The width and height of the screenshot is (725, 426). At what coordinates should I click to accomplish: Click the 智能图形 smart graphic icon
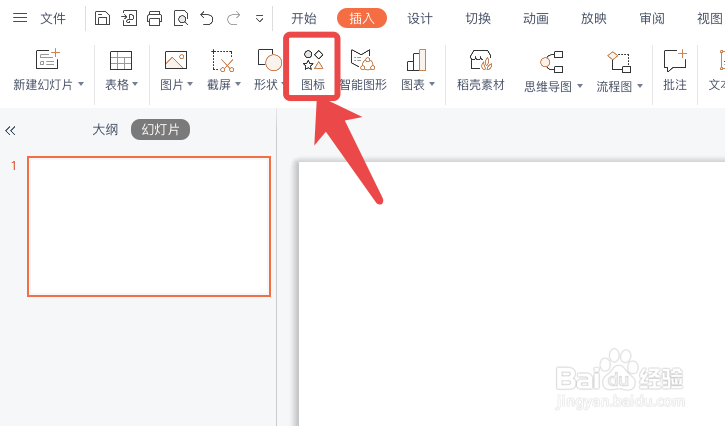[x=362, y=60]
